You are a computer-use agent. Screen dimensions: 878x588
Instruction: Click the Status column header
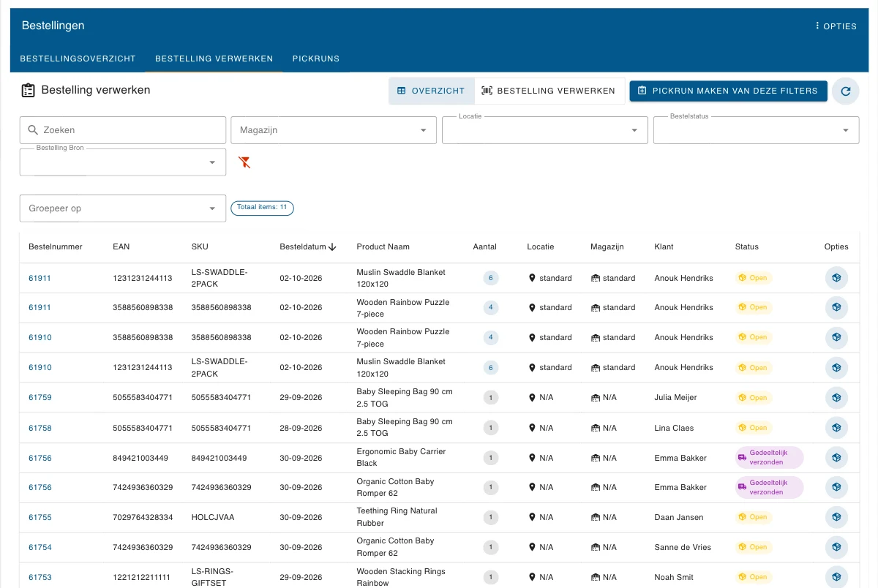pos(747,247)
